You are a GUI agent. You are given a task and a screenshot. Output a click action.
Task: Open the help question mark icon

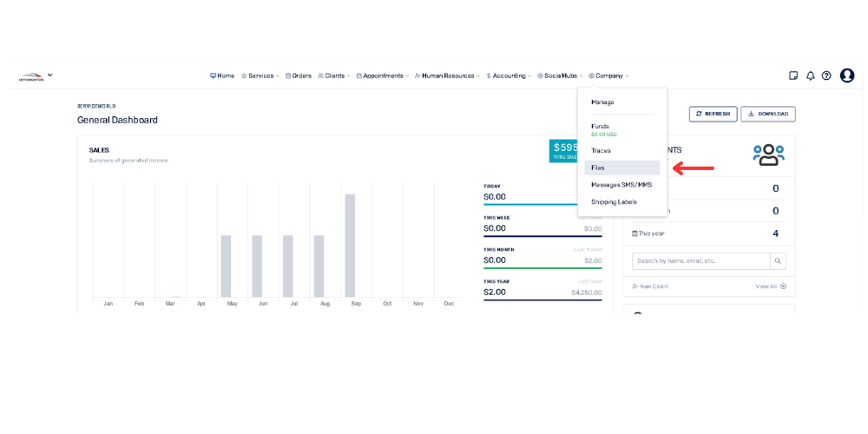pos(826,76)
